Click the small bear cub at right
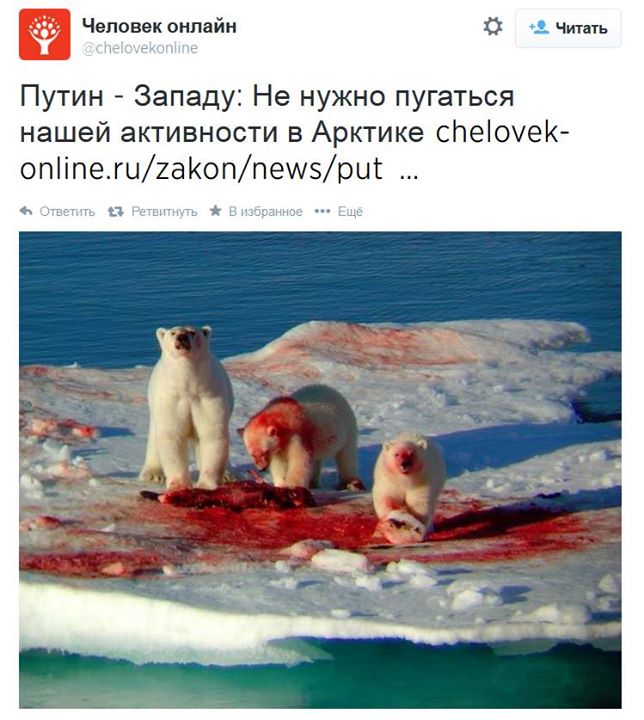 point(408,489)
